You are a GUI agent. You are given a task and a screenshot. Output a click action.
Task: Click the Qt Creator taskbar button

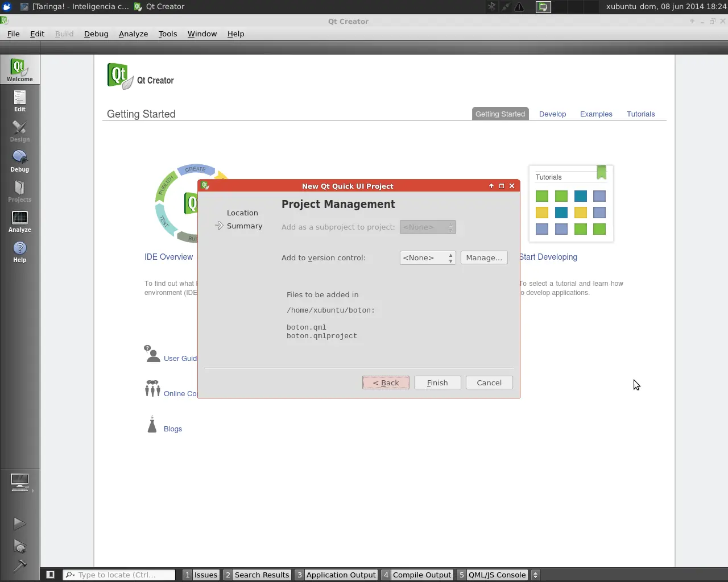click(x=159, y=7)
